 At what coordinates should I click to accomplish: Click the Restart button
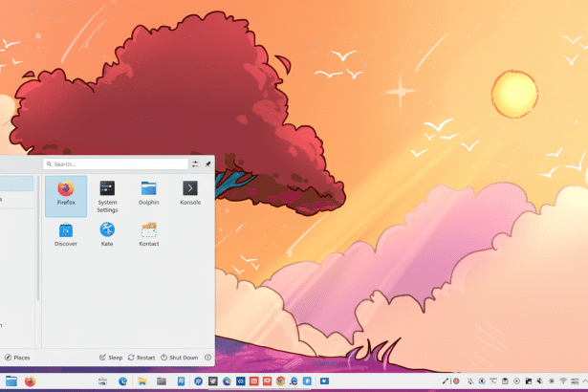[x=142, y=358]
